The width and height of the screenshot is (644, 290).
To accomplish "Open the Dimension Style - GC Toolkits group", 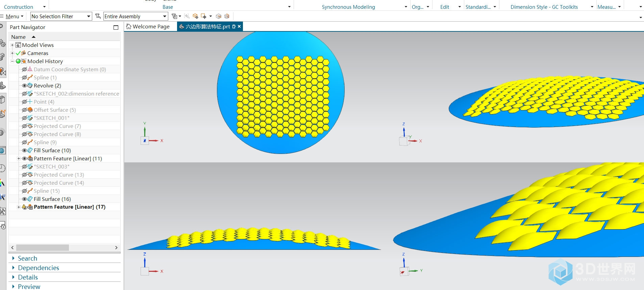I will pyautogui.click(x=592, y=7).
